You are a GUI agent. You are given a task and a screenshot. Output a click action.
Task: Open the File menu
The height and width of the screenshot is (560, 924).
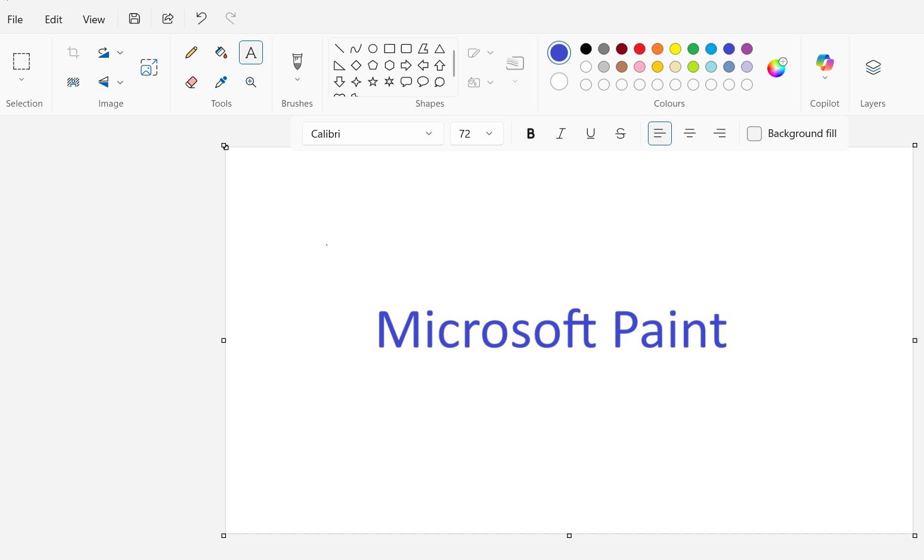pyautogui.click(x=15, y=19)
